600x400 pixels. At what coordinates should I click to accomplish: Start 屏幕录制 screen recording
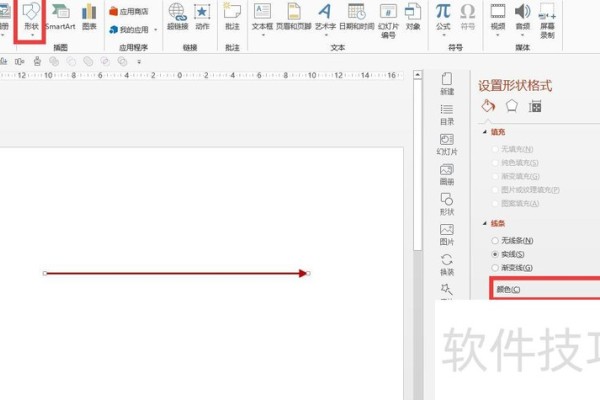pyautogui.click(x=547, y=21)
